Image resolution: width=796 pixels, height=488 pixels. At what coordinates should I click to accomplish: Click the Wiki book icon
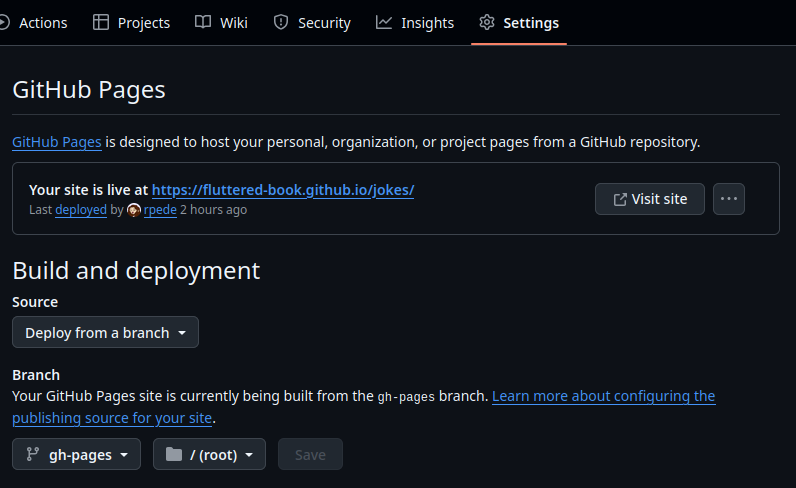(x=203, y=22)
